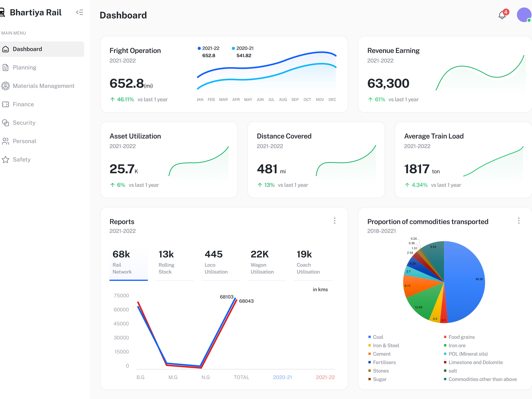Image resolution: width=532 pixels, height=399 pixels.
Task: Open commodities chart three-dot menu
Action: point(519,221)
